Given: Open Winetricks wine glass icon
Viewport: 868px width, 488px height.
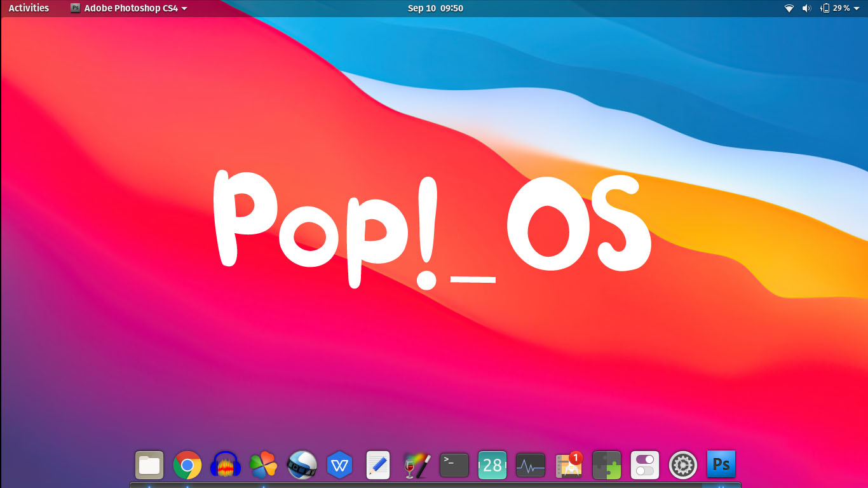Looking at the screenshot, I should [416, 464].
